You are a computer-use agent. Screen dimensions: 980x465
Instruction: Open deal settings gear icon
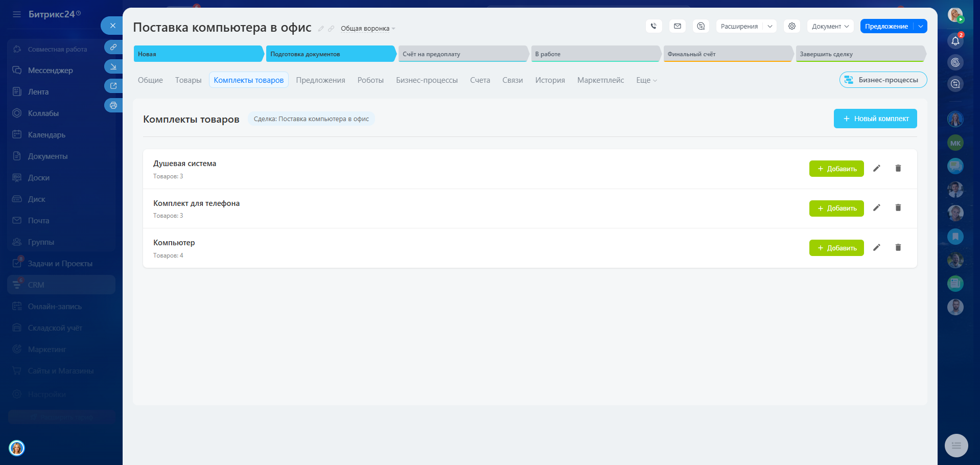(791, 26)
